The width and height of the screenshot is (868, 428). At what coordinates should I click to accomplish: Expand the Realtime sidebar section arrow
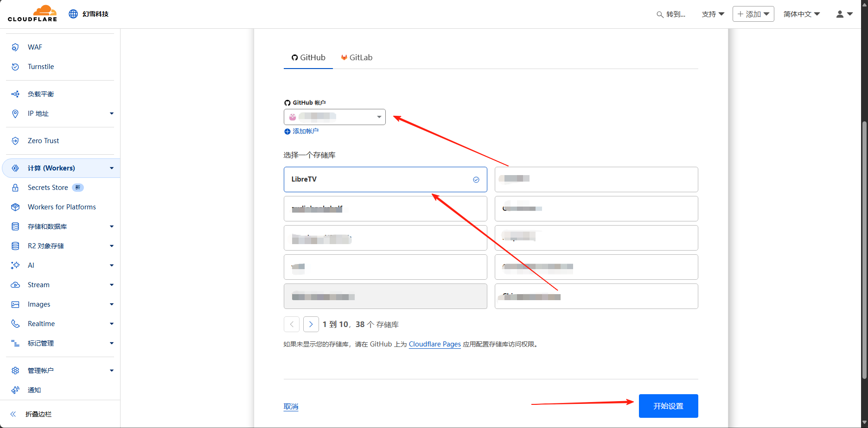point(112,324)
